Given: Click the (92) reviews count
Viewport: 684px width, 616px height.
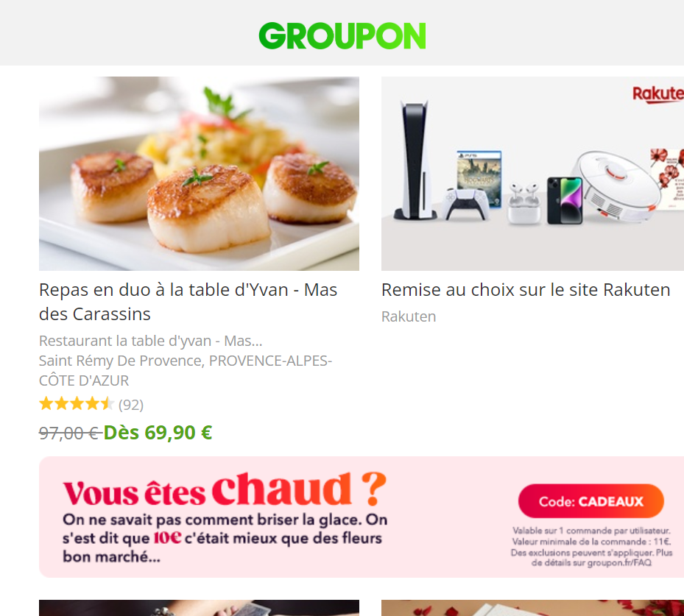Looking at the screenshot, I should coord(131,405).
